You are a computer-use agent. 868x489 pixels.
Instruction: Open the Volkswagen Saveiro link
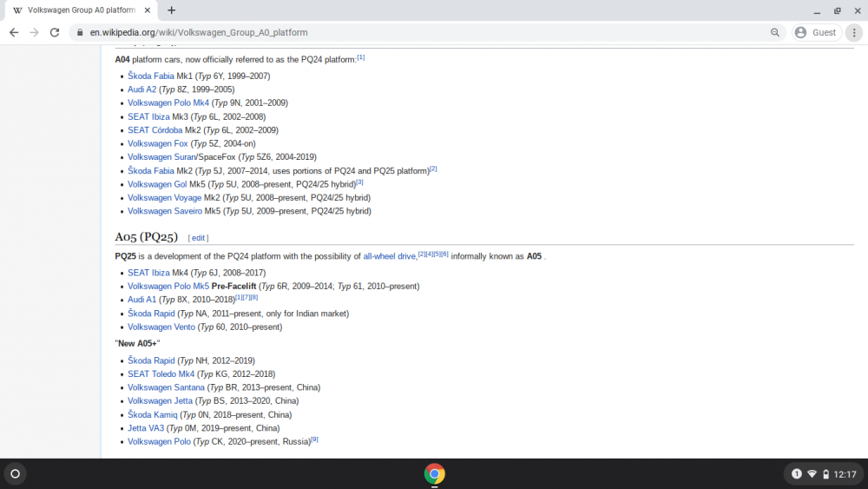165,211
